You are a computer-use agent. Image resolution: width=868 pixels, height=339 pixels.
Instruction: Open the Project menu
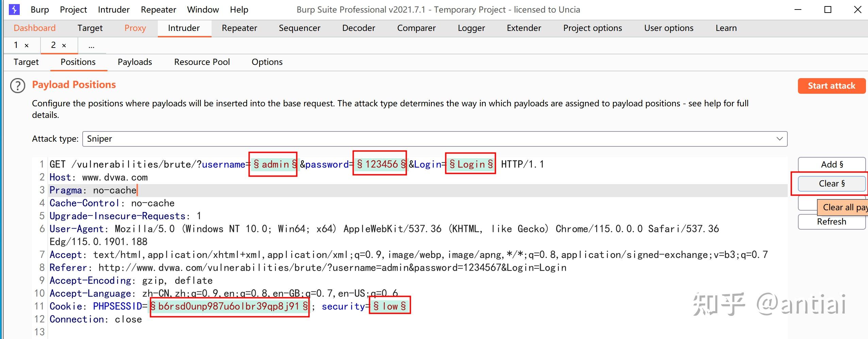pyautogui.click(x=73, y=10)
